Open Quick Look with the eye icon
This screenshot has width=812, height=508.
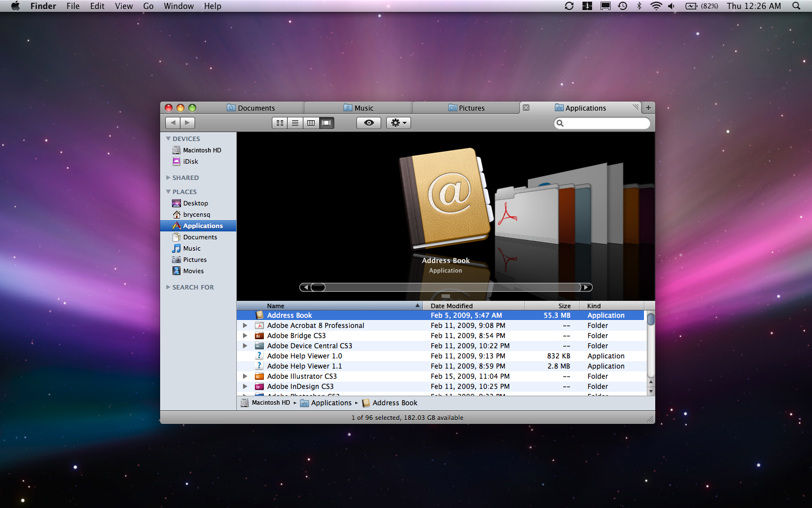pyautogui.click(x=368, y=122)
